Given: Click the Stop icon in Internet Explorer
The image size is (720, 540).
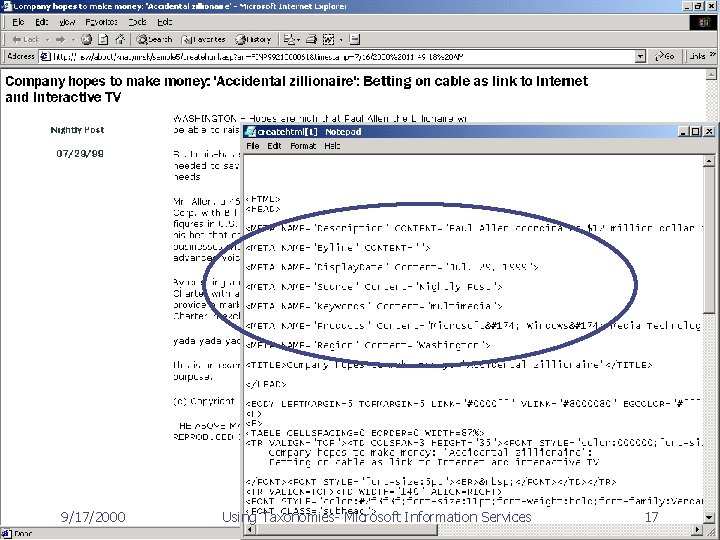Looking at the screenshot, I should pos(86,39).
